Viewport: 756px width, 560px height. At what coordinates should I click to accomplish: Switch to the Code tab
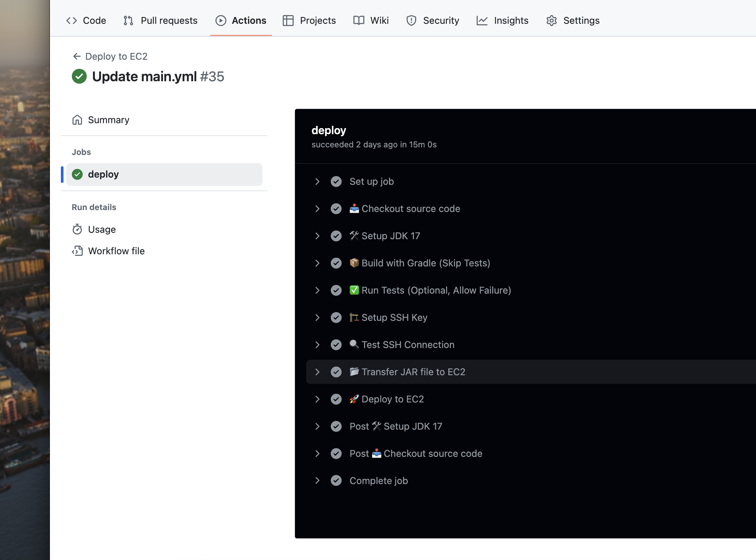(x=86, y=20)
